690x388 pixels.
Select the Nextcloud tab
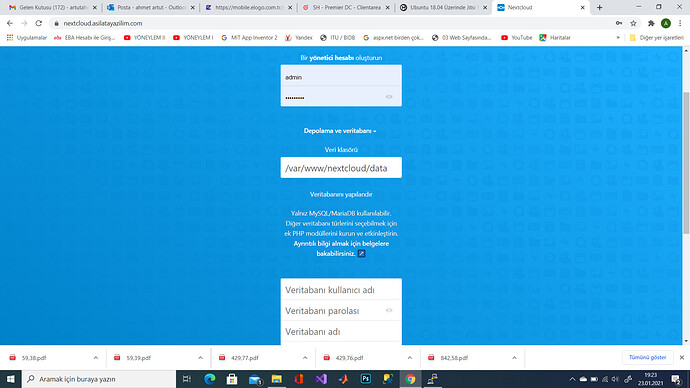pyautogui.click(x=542, y=7)
